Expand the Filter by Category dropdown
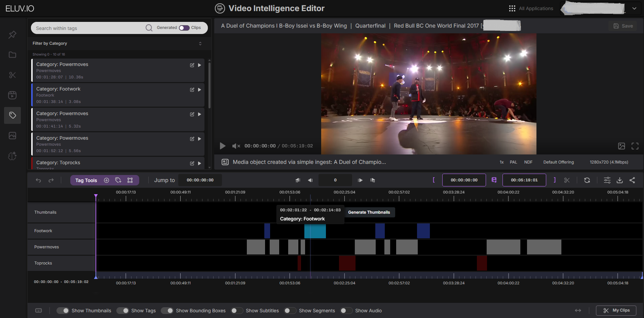Image resolution: width=644 pixels, height=318 pixels. coord(200,43)
